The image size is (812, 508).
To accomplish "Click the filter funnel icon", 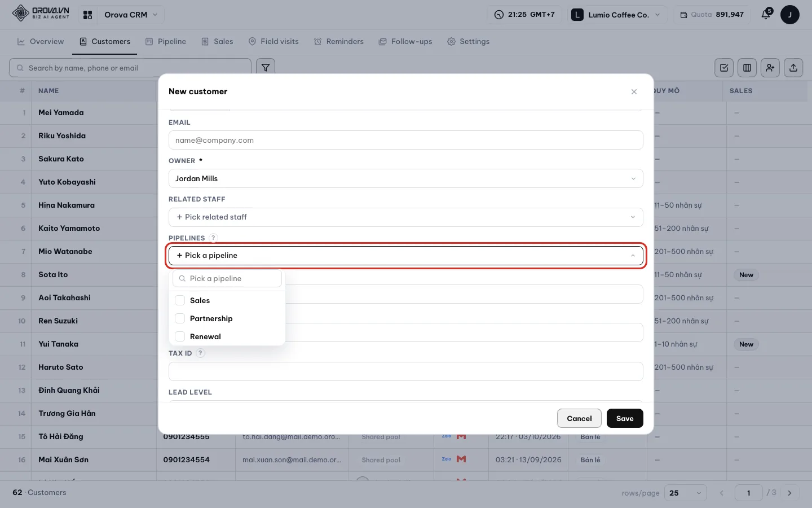I will pyautogui.click(x=266, y=68).
